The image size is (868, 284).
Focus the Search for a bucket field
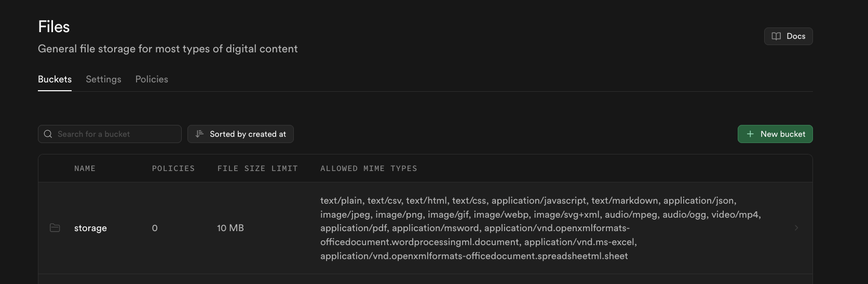110,134
